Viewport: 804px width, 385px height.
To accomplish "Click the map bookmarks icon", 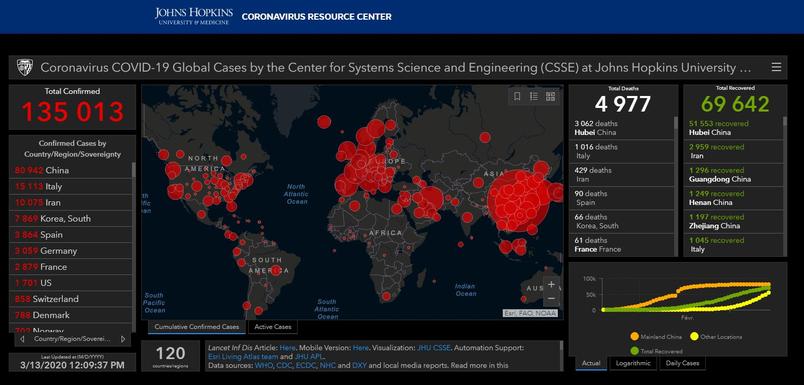I will 517,96.
